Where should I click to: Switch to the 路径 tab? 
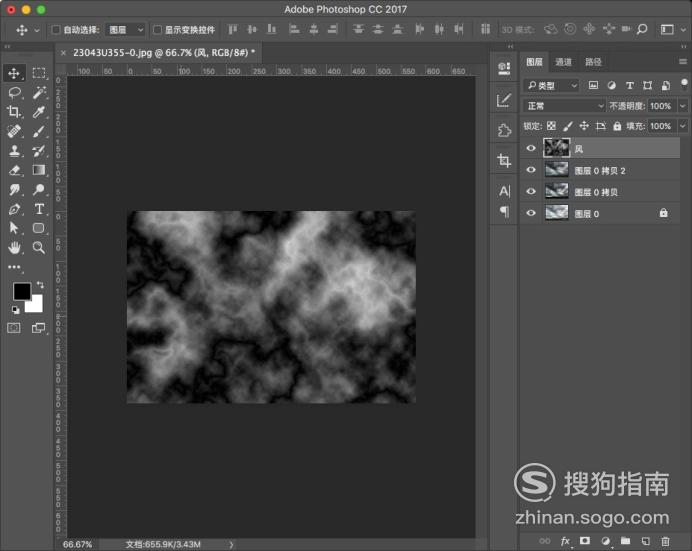(x=593, y=62)
